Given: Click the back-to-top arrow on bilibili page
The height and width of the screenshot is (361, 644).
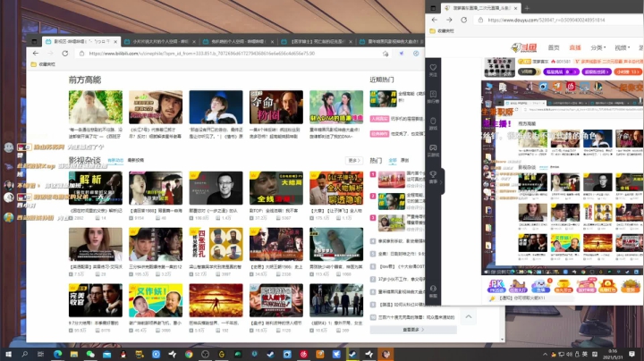Looking at the screenshot, I should click(469, 316).
